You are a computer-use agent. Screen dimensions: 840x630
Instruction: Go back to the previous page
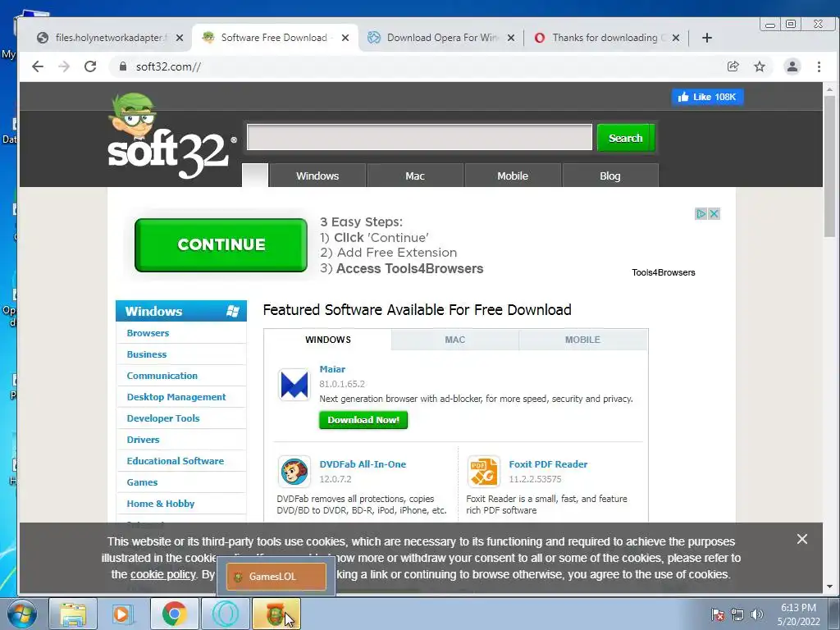tap(38, 66)
